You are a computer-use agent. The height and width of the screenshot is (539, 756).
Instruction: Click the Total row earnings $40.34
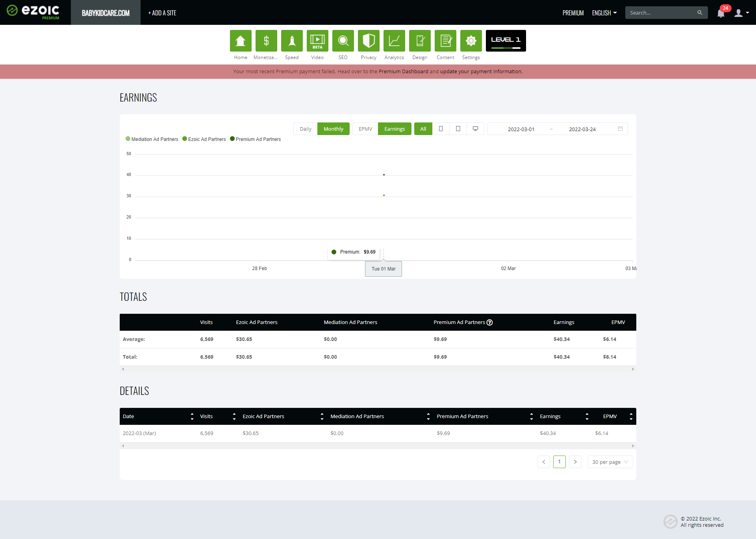click(561, 357)
